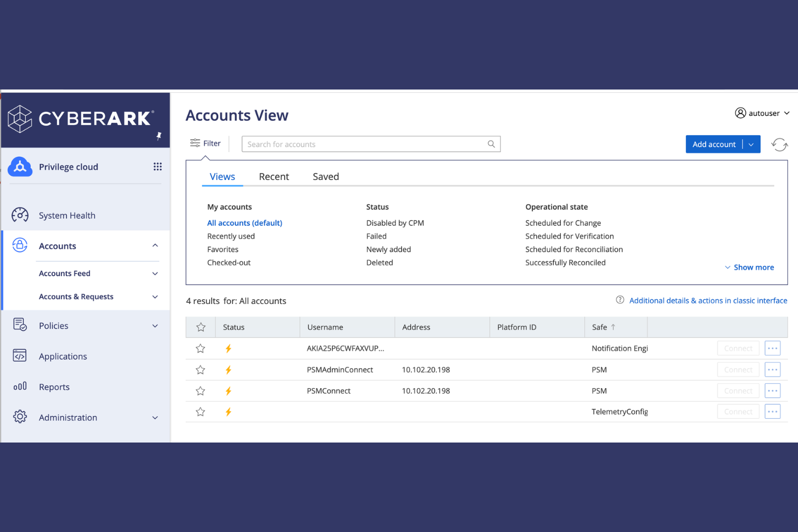Image resolution: width=798 pixels, height=532 pixels.
Task: Select the Accounts lock icon in sidebar
Action: pyautogui.click(x=20, y=245)
